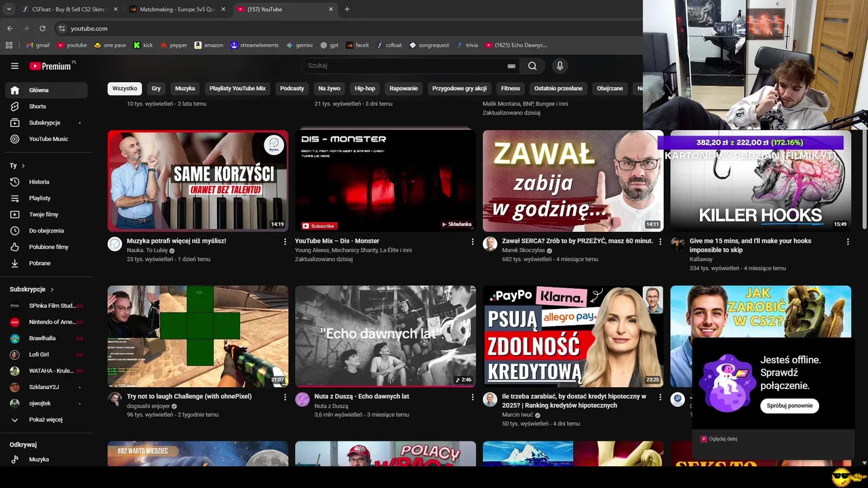Viewport: 868px width, 488px height.
Task: Click the search magnifier button
Action: point(532,66)
